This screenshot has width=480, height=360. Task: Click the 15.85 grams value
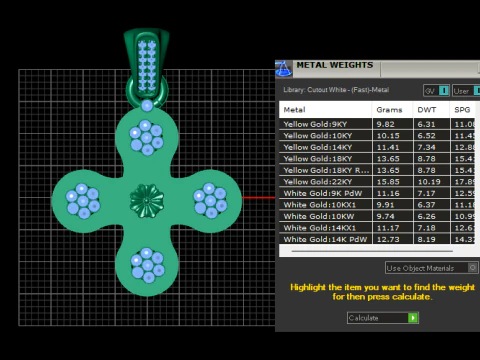tap(388, 182)
